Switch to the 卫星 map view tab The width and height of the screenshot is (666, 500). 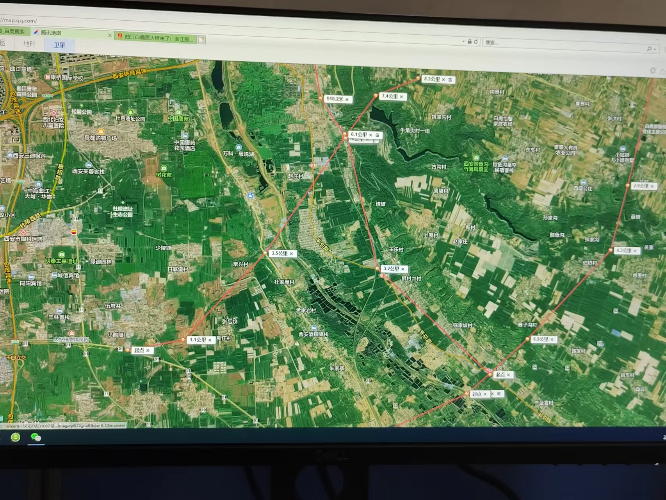(59, 45)
